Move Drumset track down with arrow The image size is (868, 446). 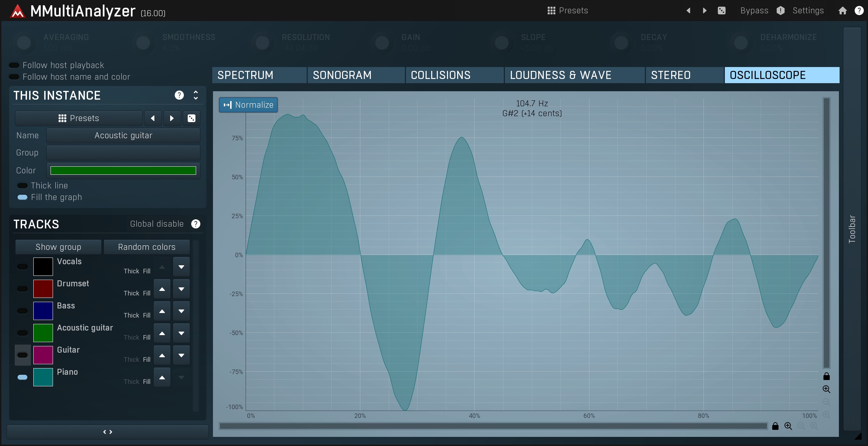click(x=181, y=289)
